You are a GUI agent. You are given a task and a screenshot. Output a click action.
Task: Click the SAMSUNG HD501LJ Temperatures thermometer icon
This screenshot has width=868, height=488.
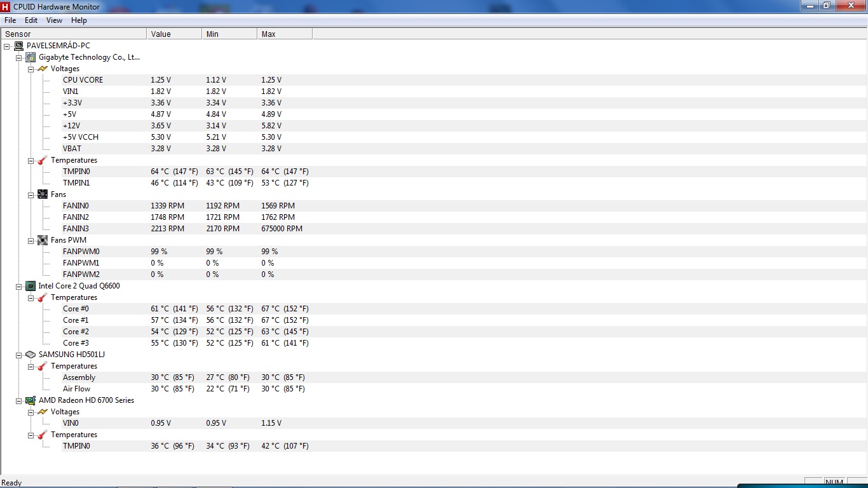(43, 366)
